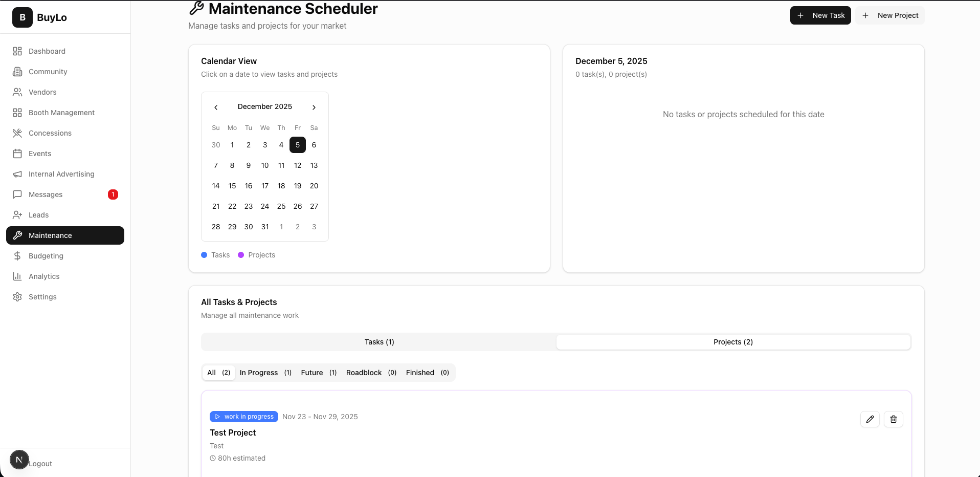
Task: Open Messages with unread badge
Action: click(x=46, y=194)
